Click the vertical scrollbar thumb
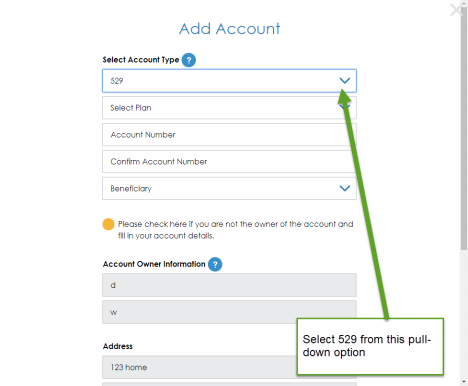The width and height of the screenshot is (468, 386). (x=464, y=128)
